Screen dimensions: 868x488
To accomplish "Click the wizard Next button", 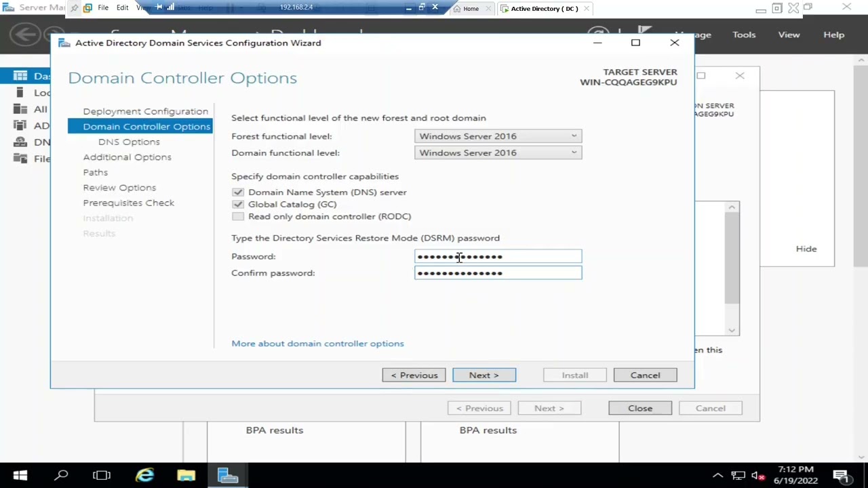I will (x=484, y=375).
